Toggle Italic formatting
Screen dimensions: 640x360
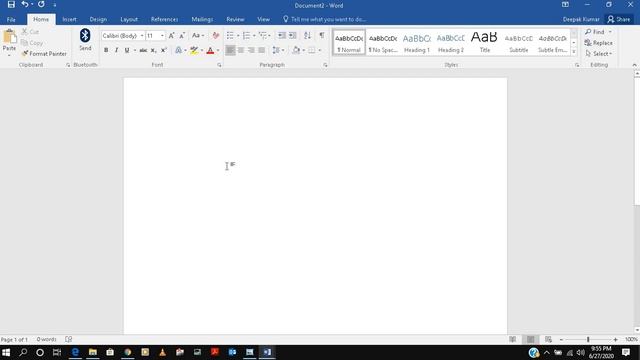coord(116,50)
